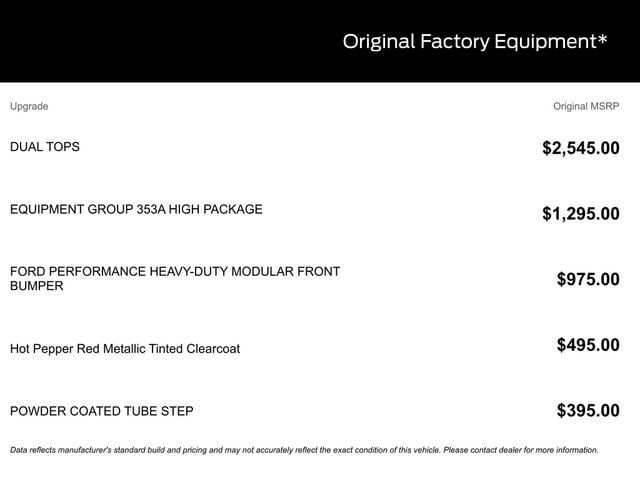Click the word BUMPER on its own line
This screenshot has height=480, width=640.
click(37, 286)
